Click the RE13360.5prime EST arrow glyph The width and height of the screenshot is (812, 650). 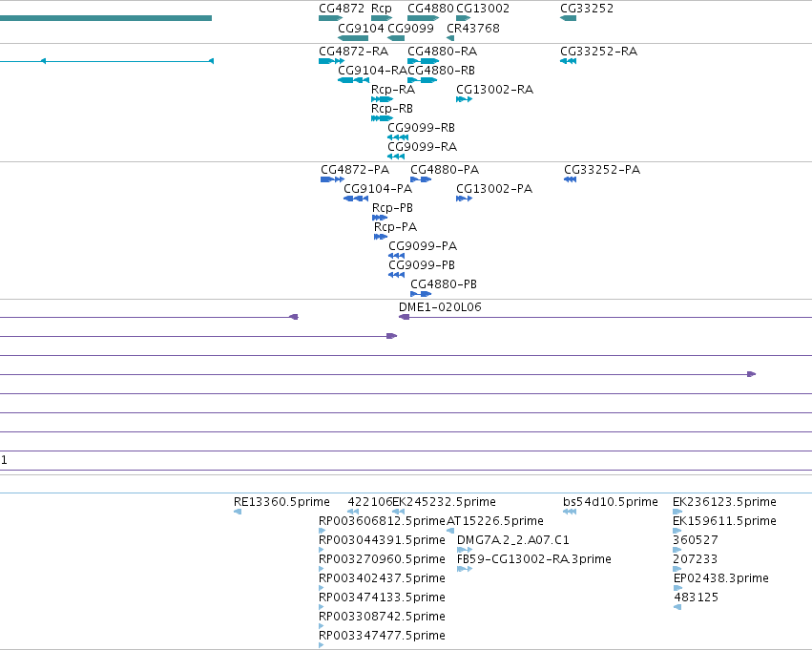tap(238, 512)
